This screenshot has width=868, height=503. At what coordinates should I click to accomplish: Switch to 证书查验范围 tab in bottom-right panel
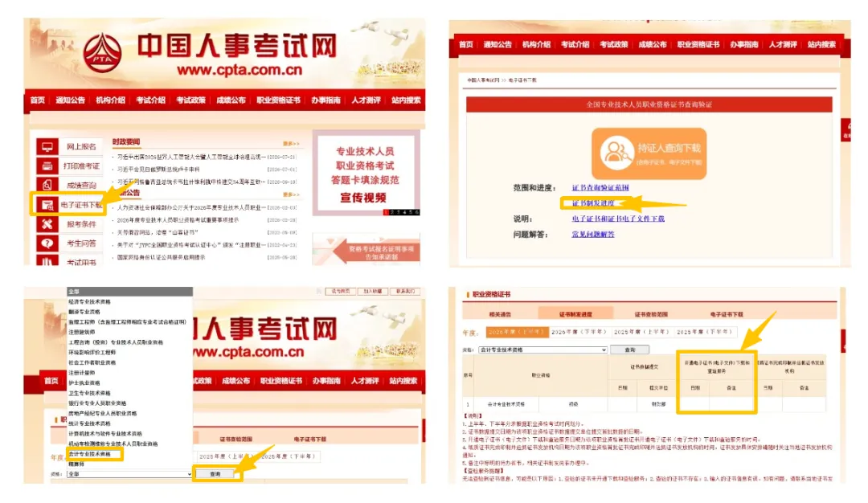651,314
